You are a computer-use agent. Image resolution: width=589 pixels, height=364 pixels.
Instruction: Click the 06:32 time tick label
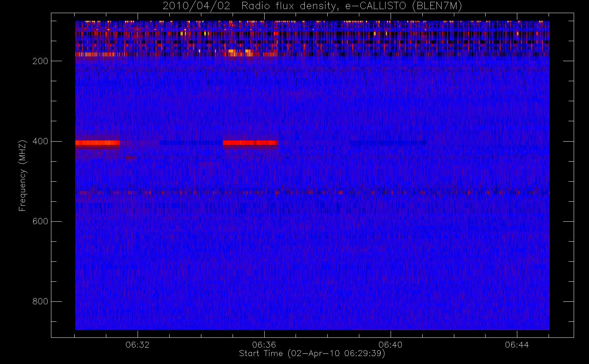tap(138, 345)
